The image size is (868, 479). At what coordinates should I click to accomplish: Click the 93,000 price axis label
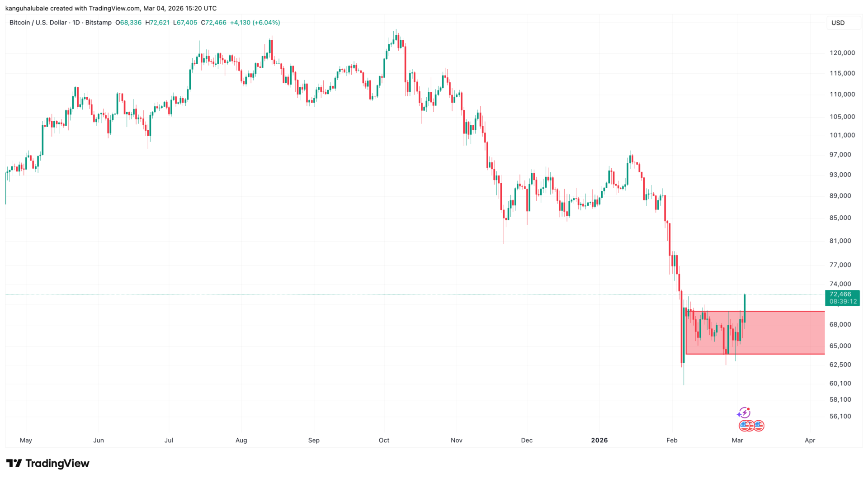840,175
